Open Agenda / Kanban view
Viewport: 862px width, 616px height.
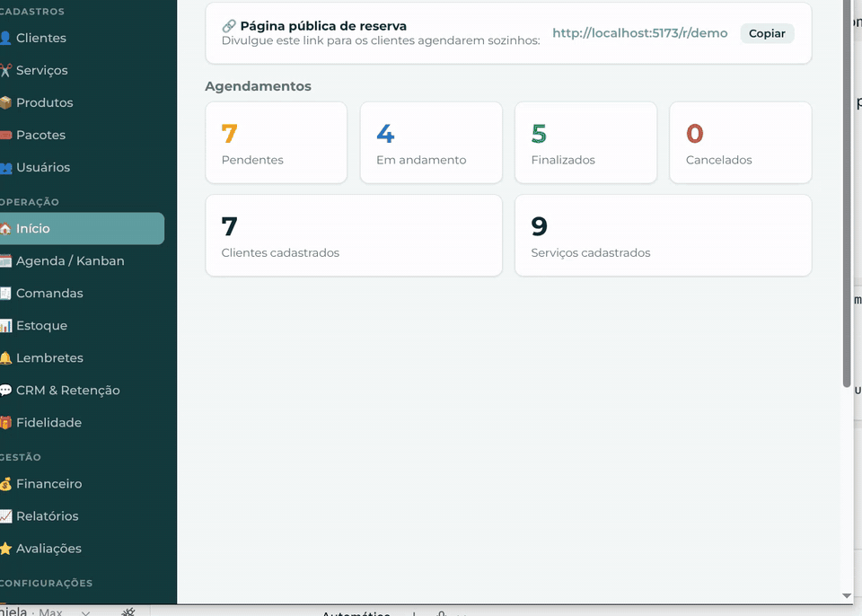tap(70, 260)
